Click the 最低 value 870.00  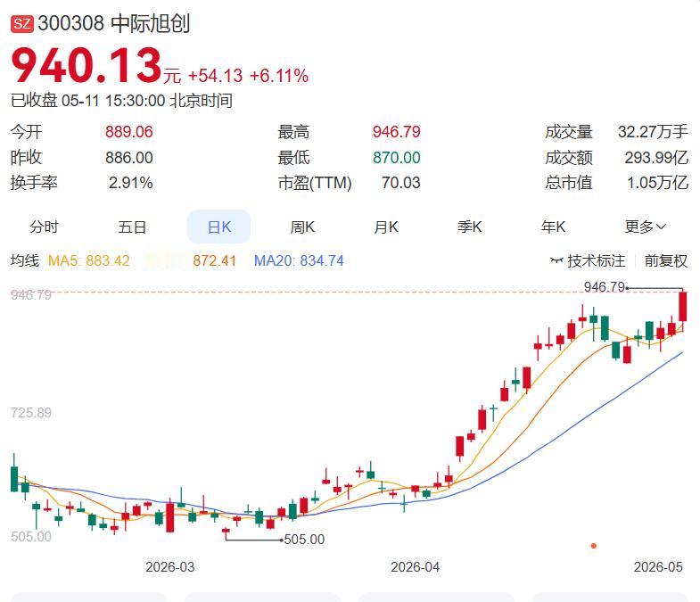point(397,158)
